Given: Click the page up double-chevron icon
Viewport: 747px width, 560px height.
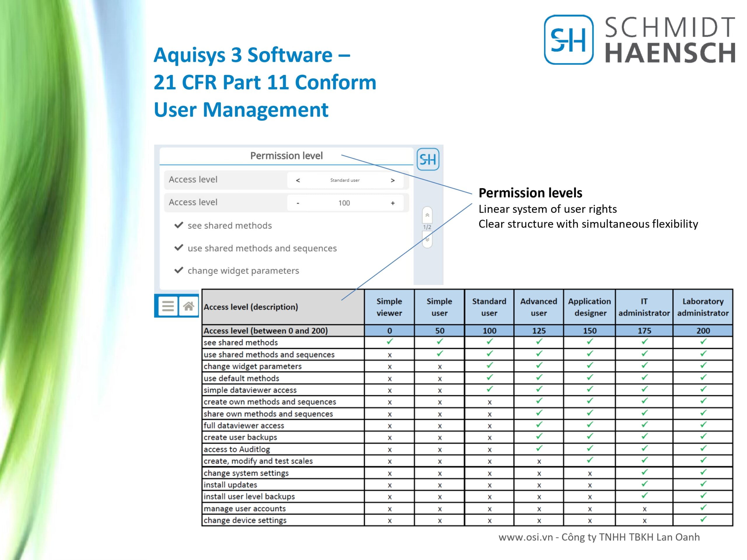Looking at the screenshot, I should pyautogui.click(x=427, y=215).
